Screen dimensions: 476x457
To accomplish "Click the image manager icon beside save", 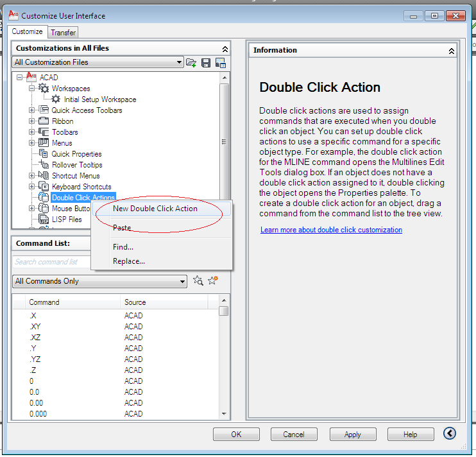I will [x=221, y=63].
